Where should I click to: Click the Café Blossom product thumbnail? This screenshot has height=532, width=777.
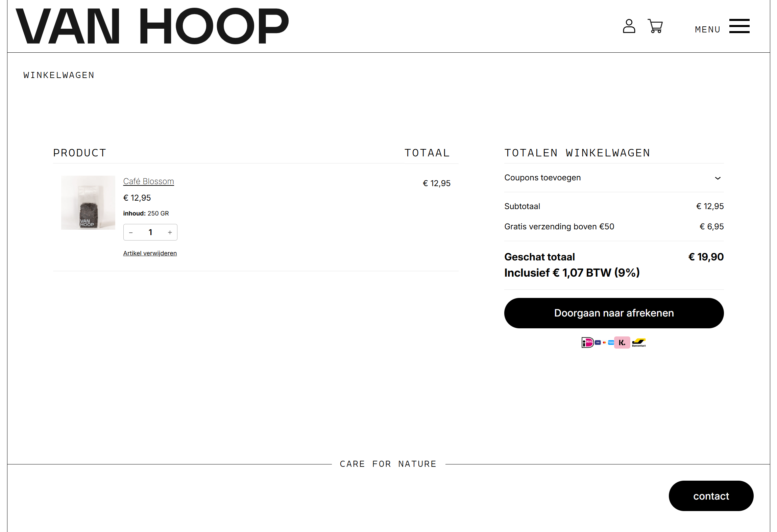tap(88, 203)
